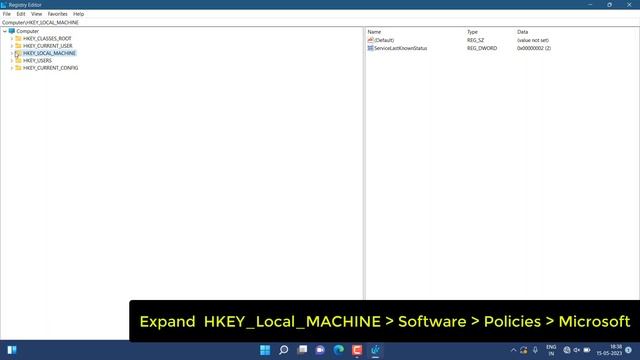Restore the Registry Editor window
The width and height of the screenshot is (640, 360).
pyautogui.click(x=609, y=5)
